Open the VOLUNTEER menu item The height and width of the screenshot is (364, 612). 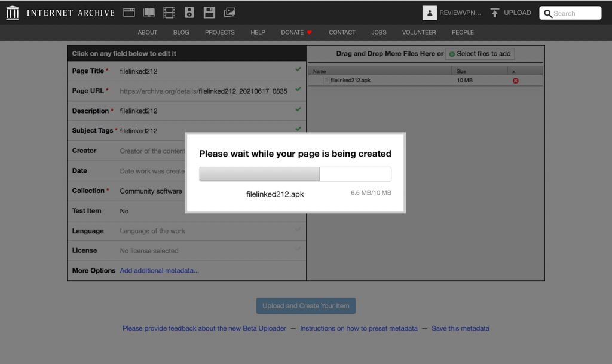419,32
